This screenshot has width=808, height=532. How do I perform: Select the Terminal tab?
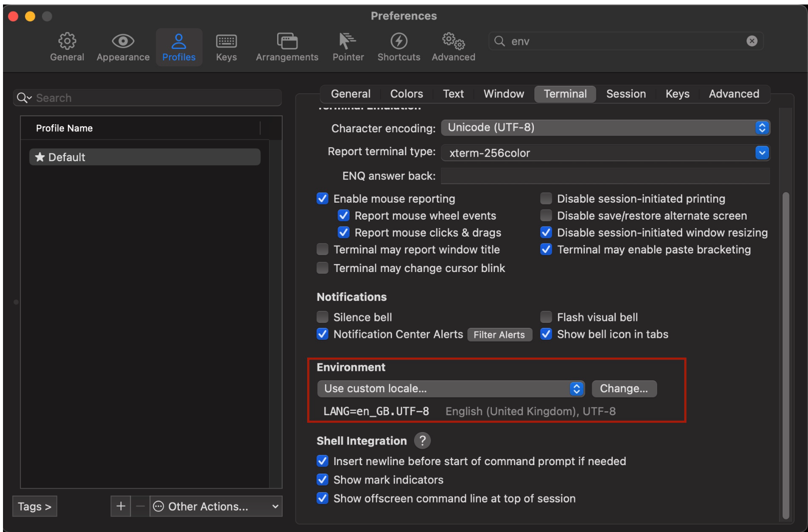(x=565, y=94)
